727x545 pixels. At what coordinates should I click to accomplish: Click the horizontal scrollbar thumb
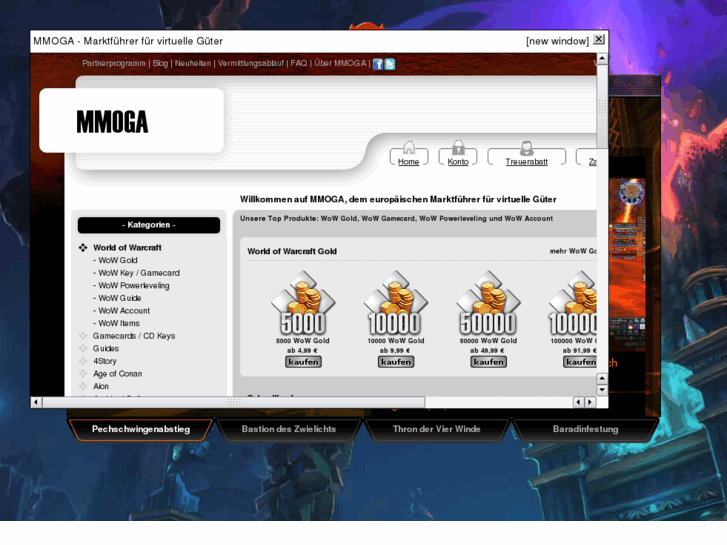click(x=234, y=402)
